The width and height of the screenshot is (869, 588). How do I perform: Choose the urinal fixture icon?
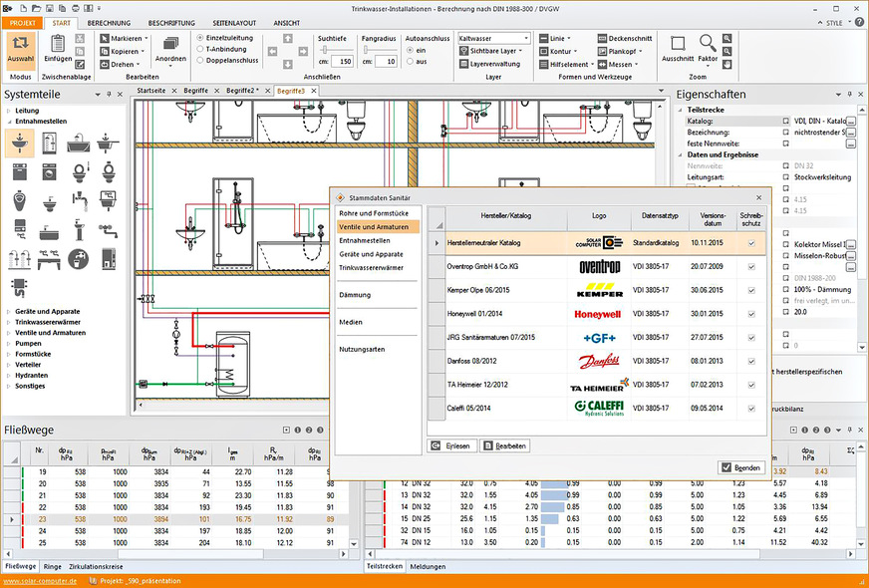20,200
